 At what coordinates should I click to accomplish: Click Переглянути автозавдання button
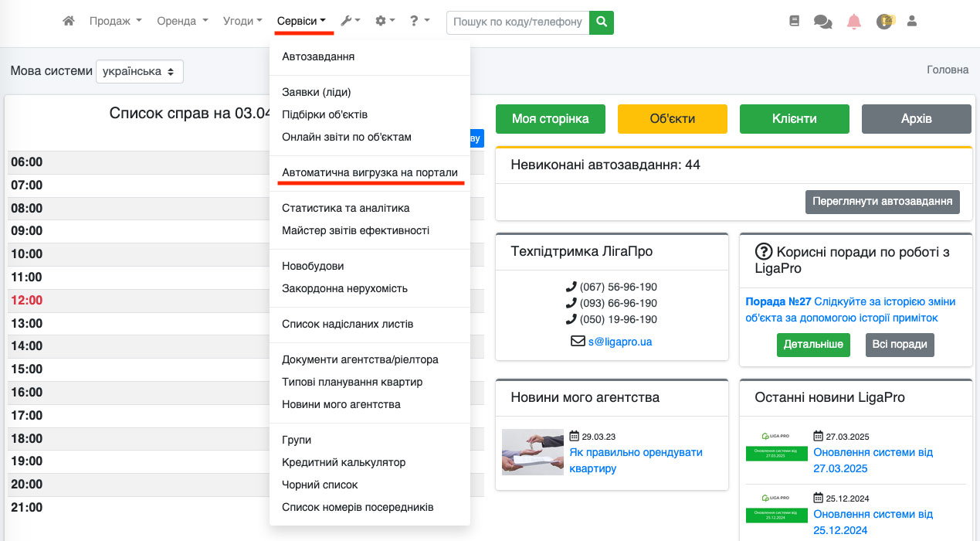click(x=882, y=202)
